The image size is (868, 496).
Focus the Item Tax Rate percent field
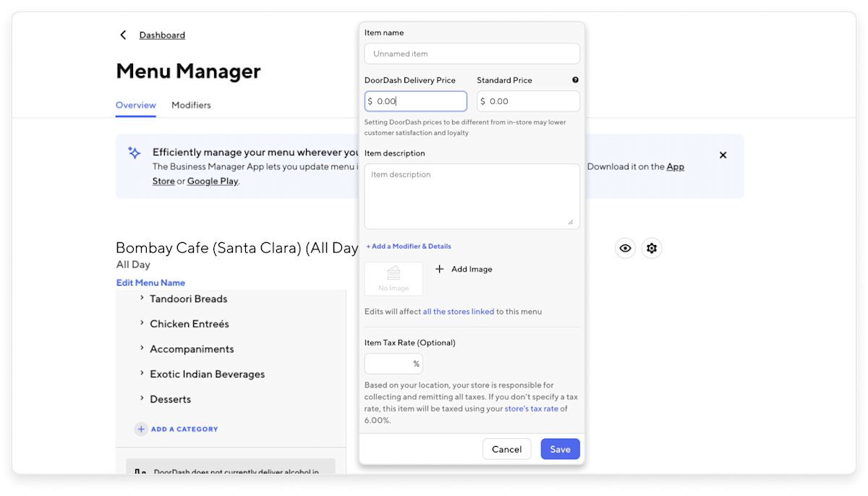[393, 364]
